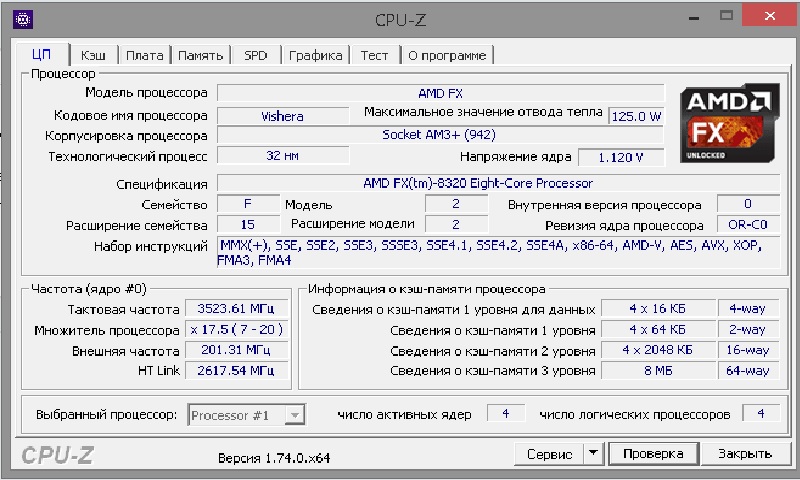The image size is (800, 480).
Task: Select the active cores count field
Action: [x=506, y=414]
